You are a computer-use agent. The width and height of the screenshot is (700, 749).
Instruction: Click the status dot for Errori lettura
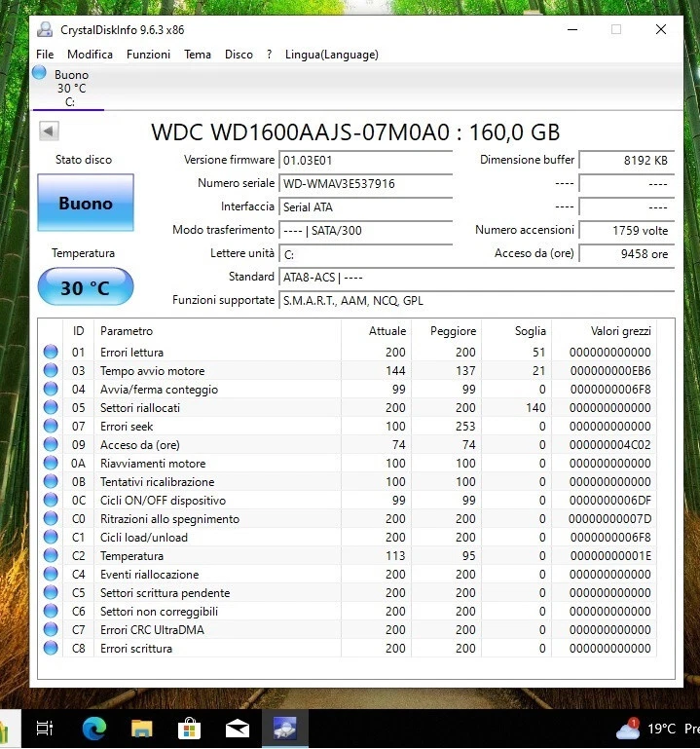coord(51,352)
